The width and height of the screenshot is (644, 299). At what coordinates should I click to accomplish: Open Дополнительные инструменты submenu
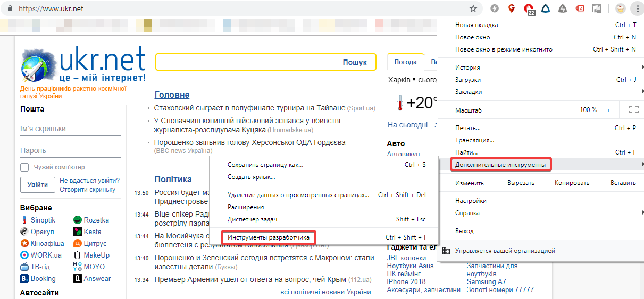(540, 165)
